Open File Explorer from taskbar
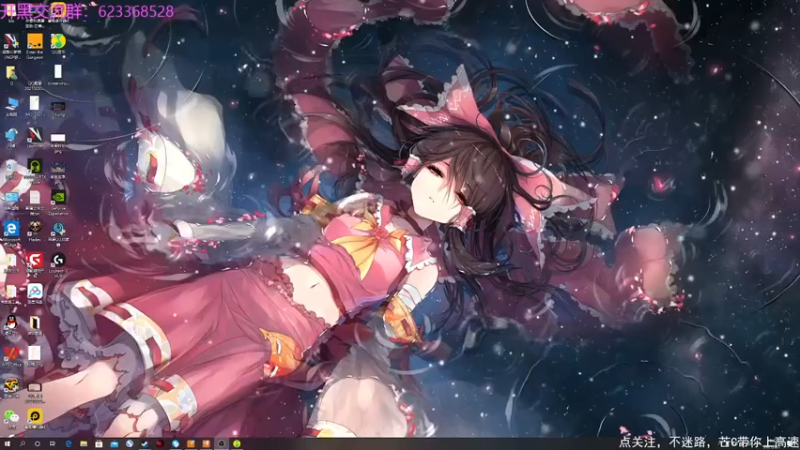 coord(84,444)
